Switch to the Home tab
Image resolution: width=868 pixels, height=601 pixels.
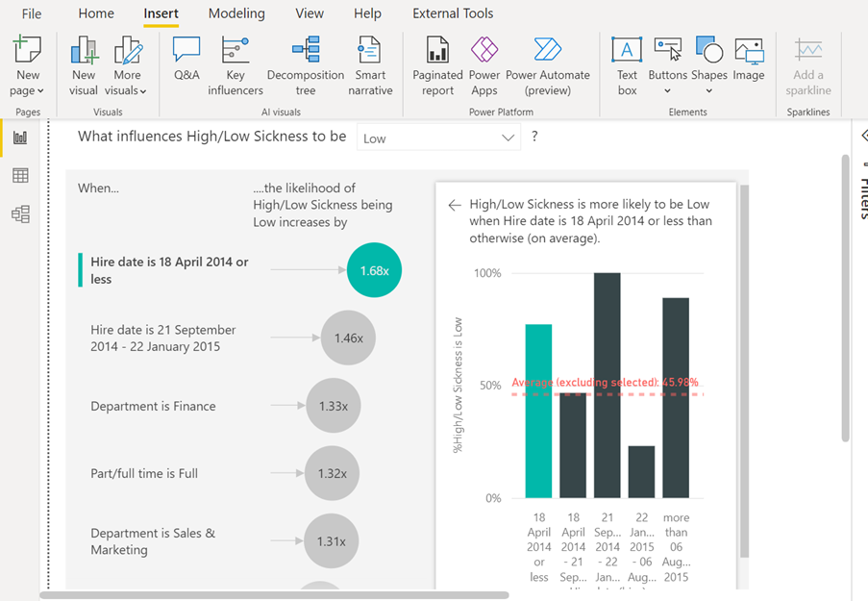click(96, 13)
